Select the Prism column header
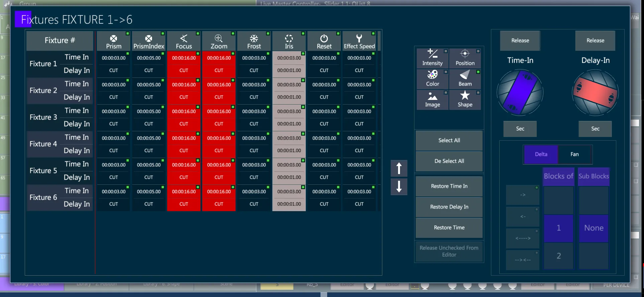 (114, 41)
